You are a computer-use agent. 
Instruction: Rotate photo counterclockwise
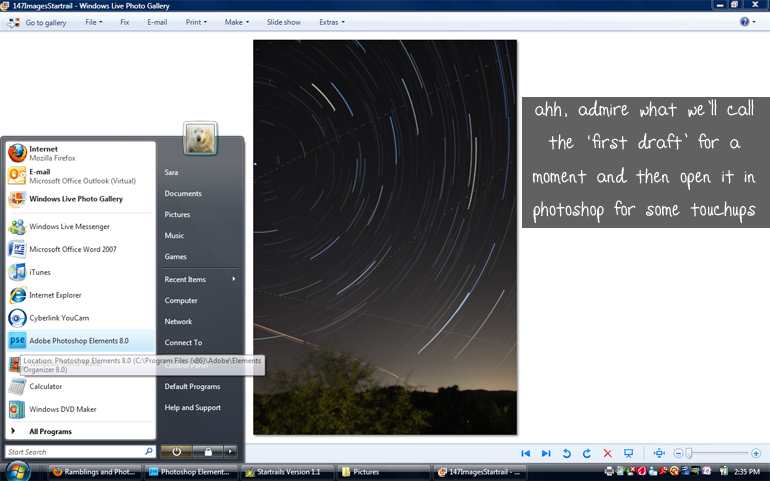pos(566,453)
